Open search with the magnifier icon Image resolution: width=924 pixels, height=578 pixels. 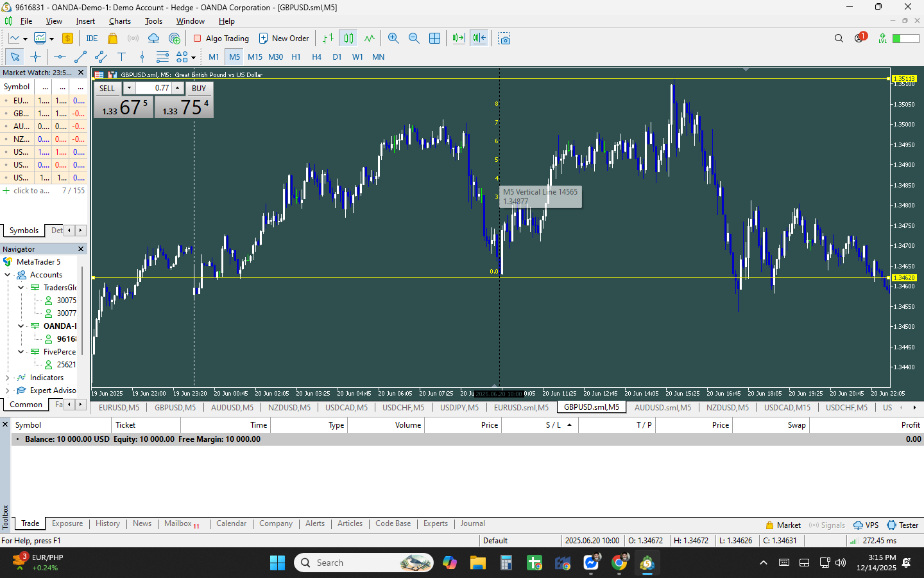(839, 39)
